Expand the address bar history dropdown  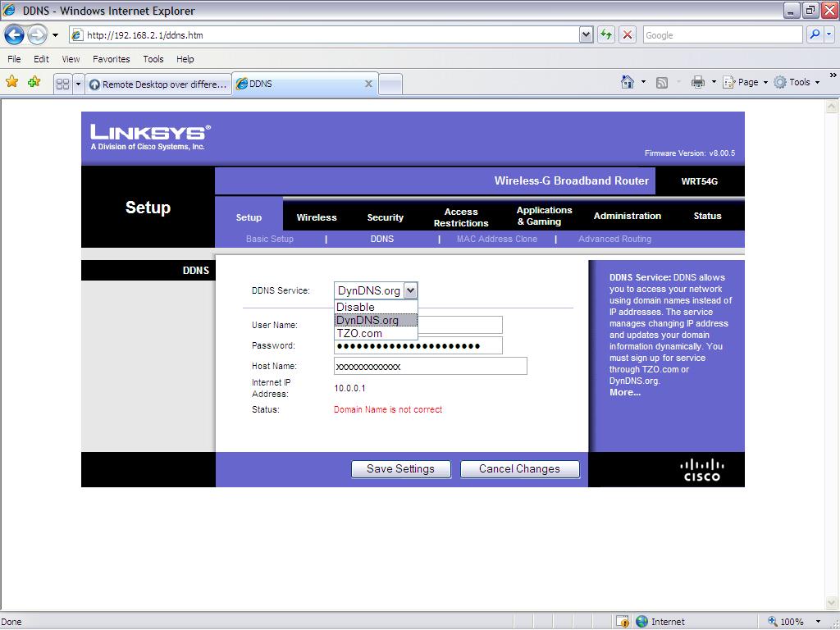[x=586, y=35]
